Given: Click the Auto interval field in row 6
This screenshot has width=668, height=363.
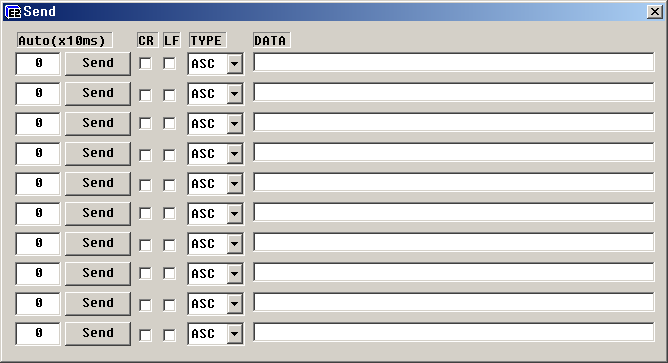Looking at the screenshot, I should [38, 213].
